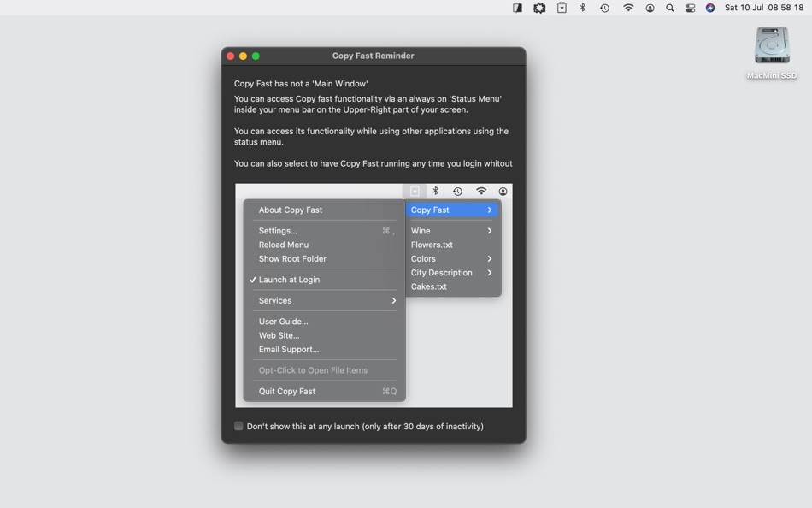
Task: Click the clipboard icon in the preview image
Action: [415, 192]
